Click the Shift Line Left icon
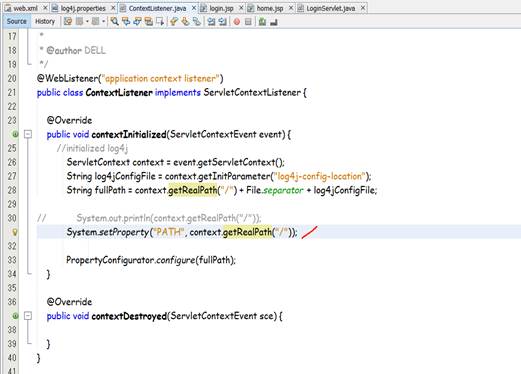The height and width of the screenshot is (374, 521). click(x=211, y=22)
